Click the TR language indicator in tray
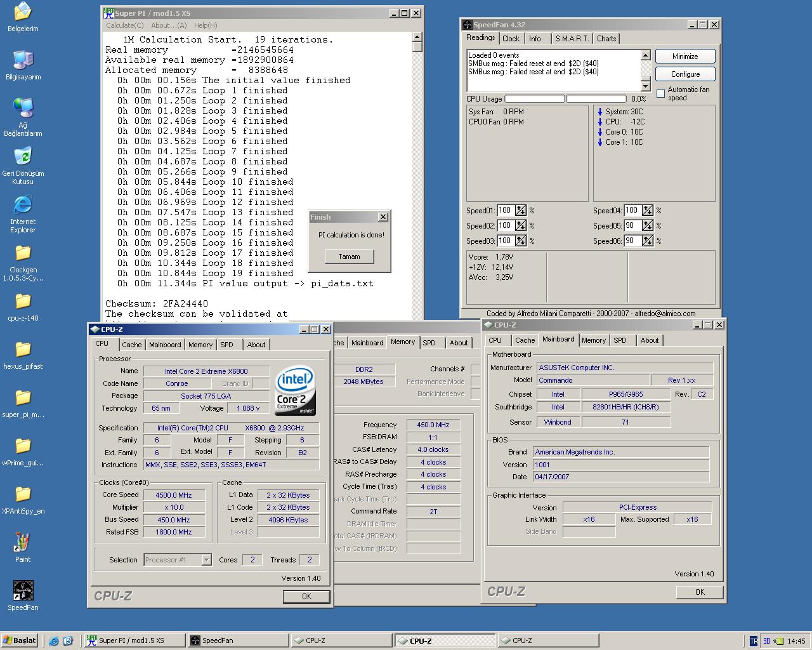The height and width of the screenshot is (650, 812). click(x=754, y=641)
